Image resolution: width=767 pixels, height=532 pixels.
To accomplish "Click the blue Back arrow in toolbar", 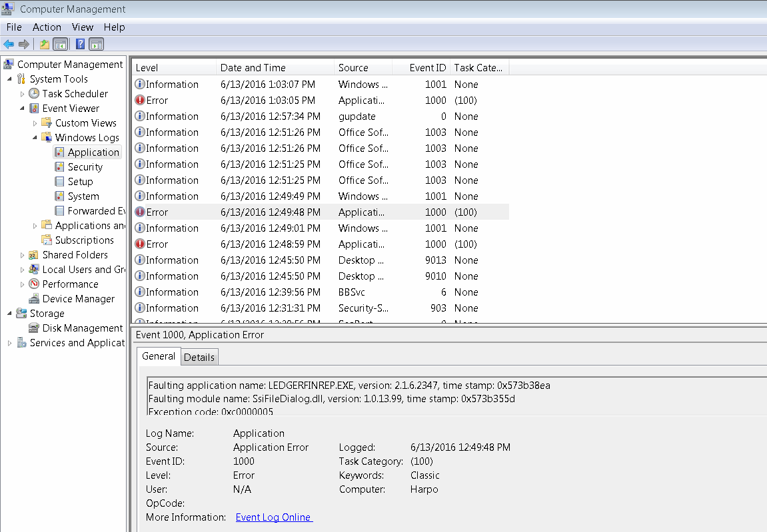I will (x=9, y=45).
